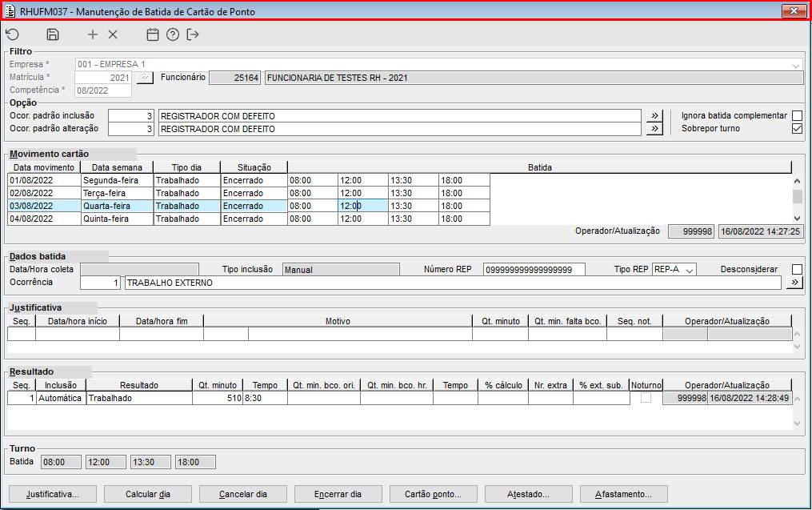Viewport: 812px width, 510px height.
Task: Select the 02/08/2022 date cell
Action: (x=45, y=193)
